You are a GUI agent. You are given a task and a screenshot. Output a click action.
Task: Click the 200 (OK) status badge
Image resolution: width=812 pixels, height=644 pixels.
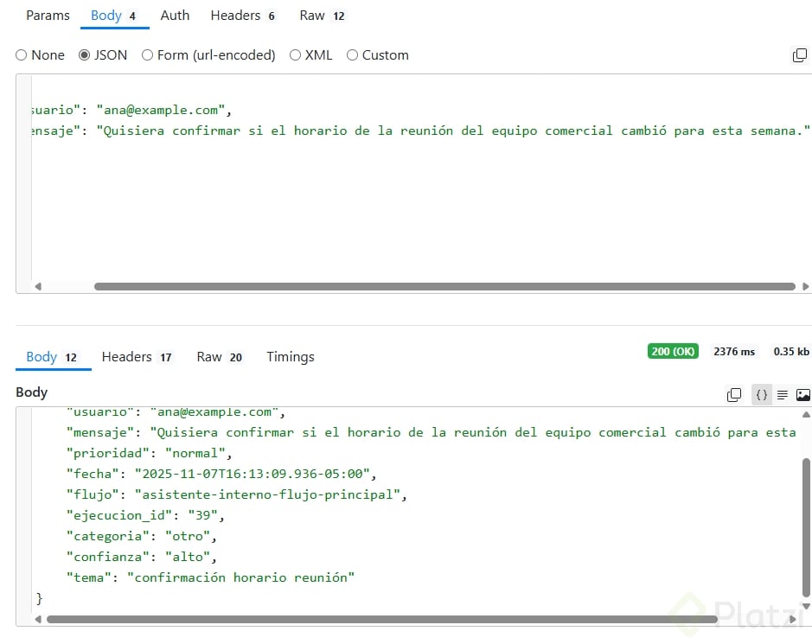[673, 352]
